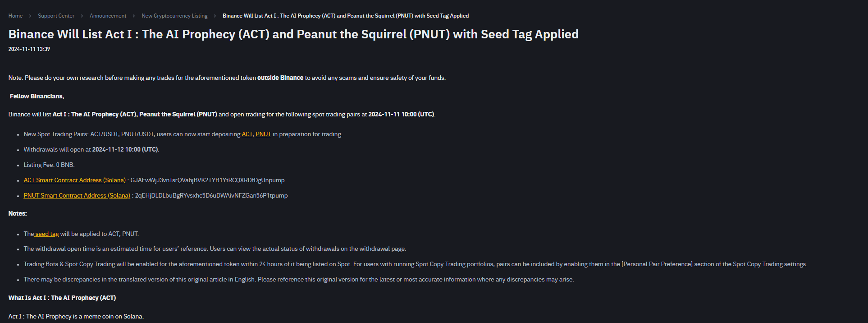Click the current article breadcrumb title
The height and width of the screenshot is (323, 868).
coord(345,16)
